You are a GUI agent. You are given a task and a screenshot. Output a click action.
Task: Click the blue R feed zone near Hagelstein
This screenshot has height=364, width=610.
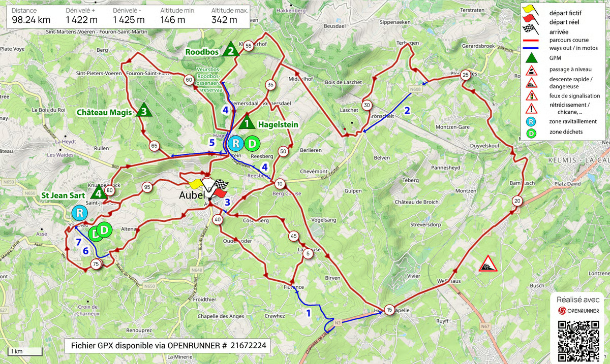click(234, 144)
